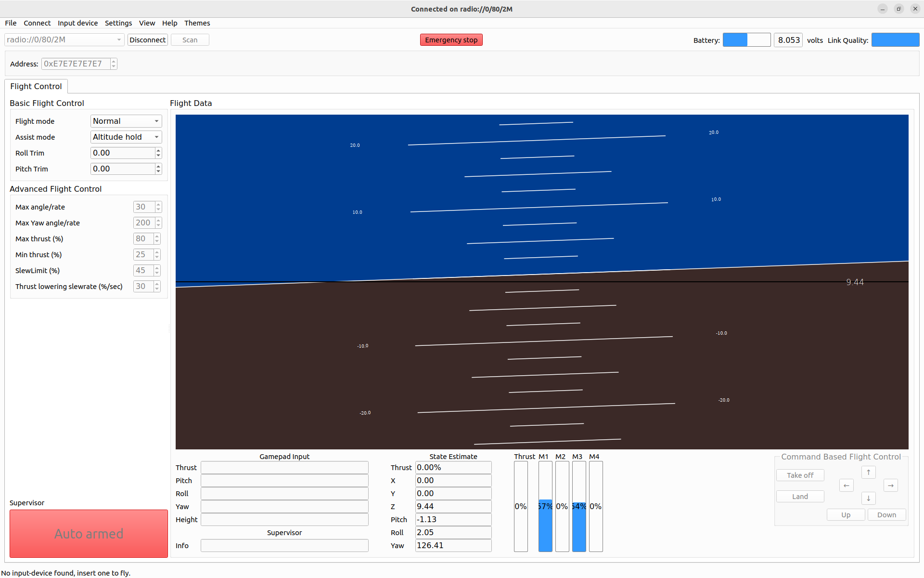This screenshot has width=924, height=578.
Task: Click the Disconnect button
Action: pos(147,40)
